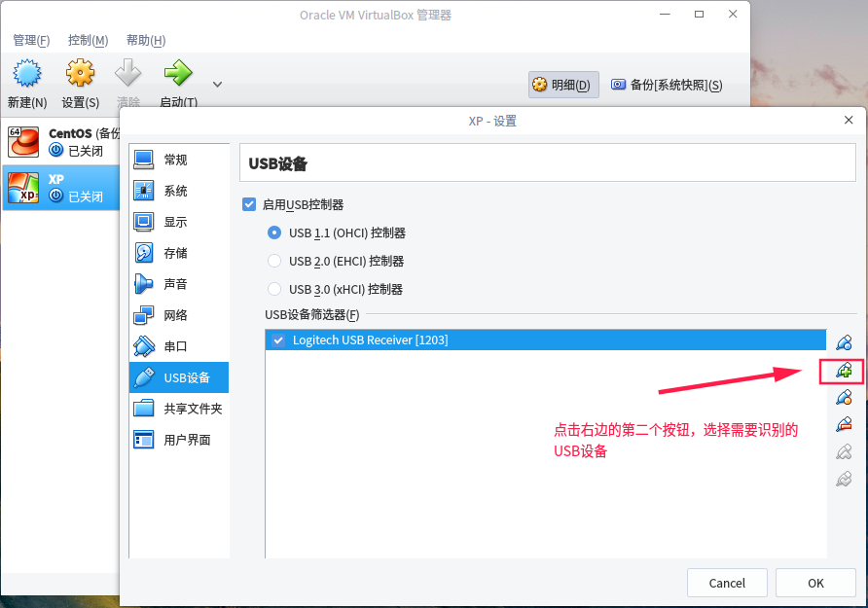868x608 pixels.
Task: Minimize the VirtualBox manager window
Action: (x=665, y=15)
